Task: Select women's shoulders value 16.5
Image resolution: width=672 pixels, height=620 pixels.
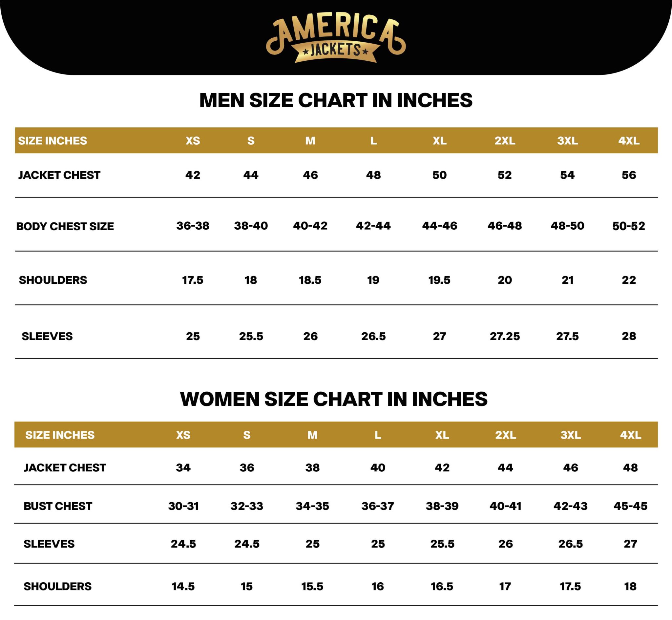Action: coord(442,586)
